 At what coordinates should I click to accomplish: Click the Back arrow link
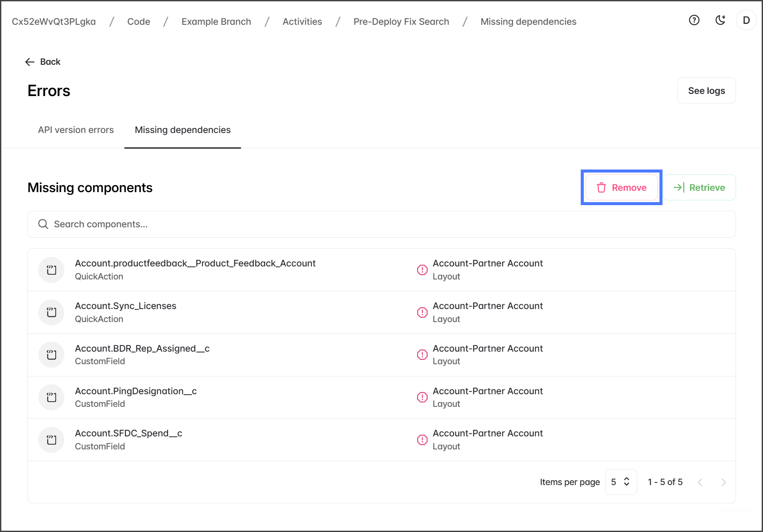[43, 62]
